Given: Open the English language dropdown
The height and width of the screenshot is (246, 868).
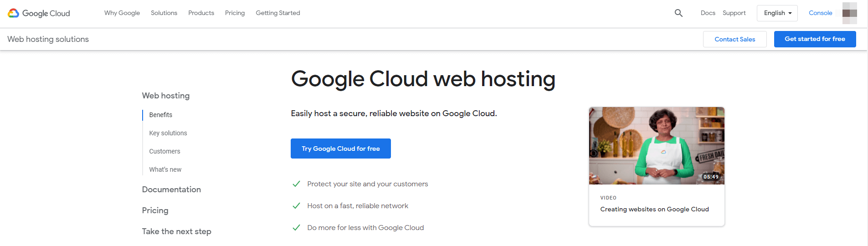Looking at the screenshot, I should click(x=777, y=13).
